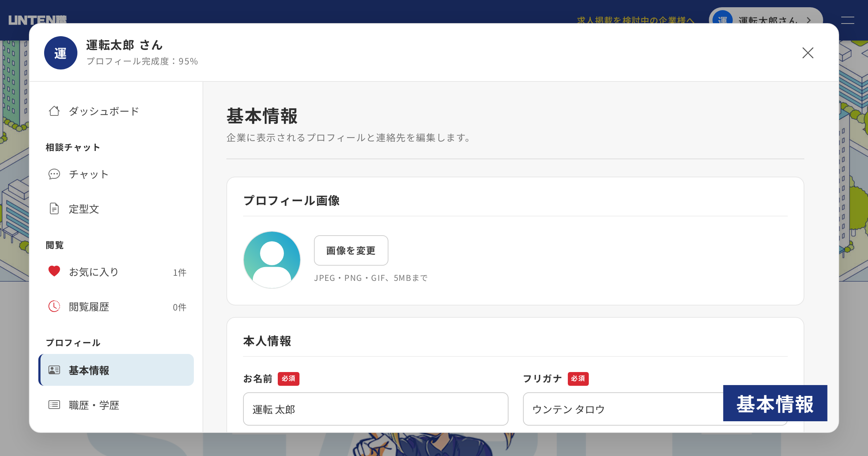Viewport: 868px width, 456px height.
Task: Click the profile image thumbnail
Action: [x=272, y=260]
